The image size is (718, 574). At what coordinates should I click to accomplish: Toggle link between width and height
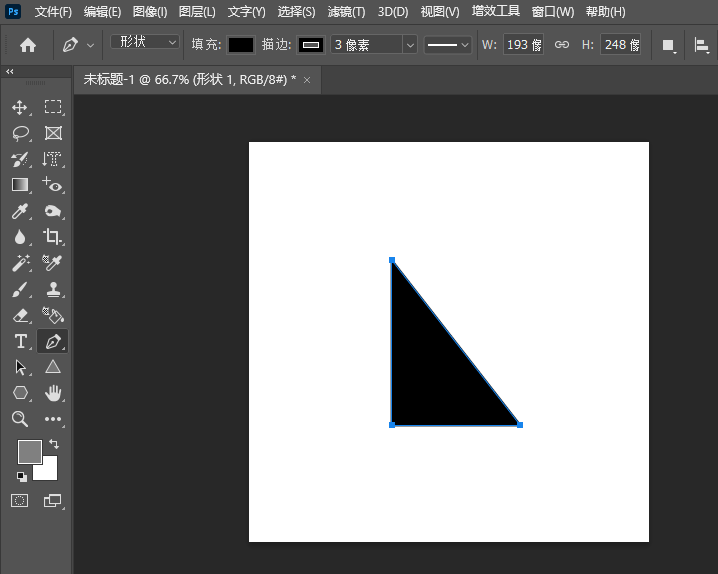(x=562, y=45)
